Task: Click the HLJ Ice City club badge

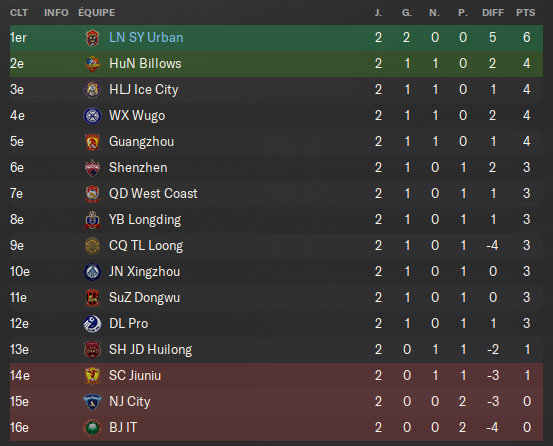Action: [92, 90]
